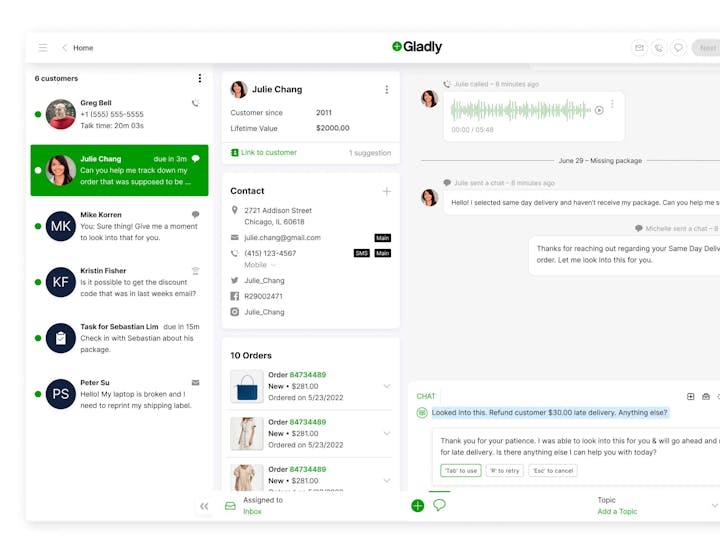Add new contact info with plus icon
The width and height of the screenshot is (720, 559).
(387, 191)
